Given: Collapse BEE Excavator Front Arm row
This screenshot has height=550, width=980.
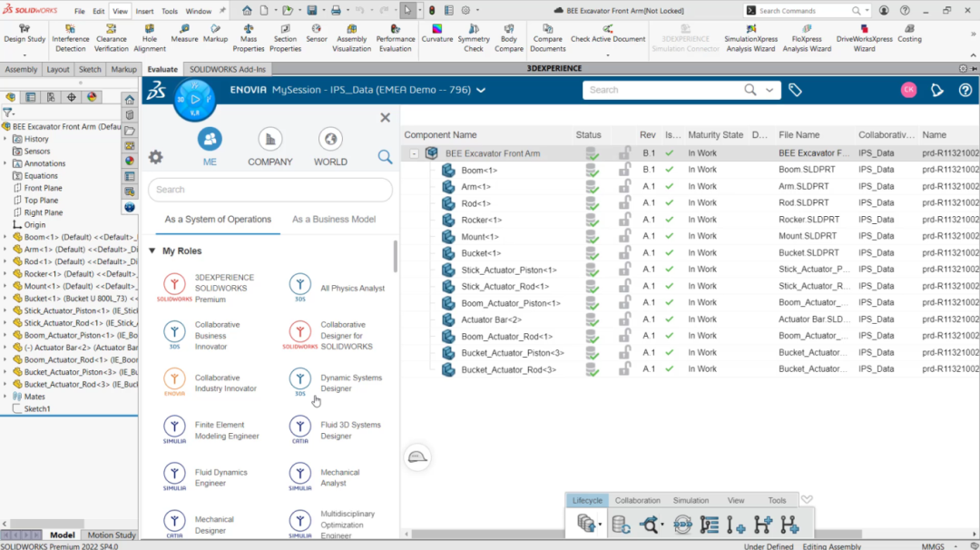Looking at the screenshot, I should [x=414, y=153].
